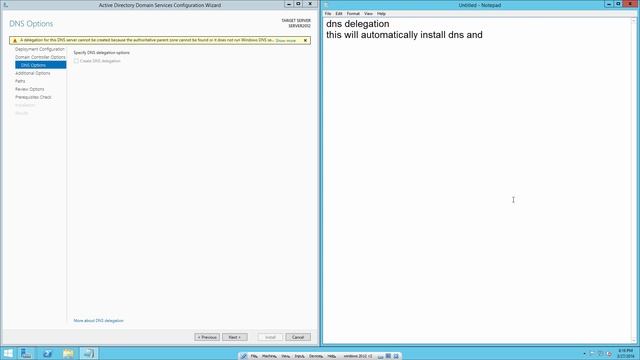Open the More about DNS delegation link
This screenshot has height=360, width=640.
point(98,321)
